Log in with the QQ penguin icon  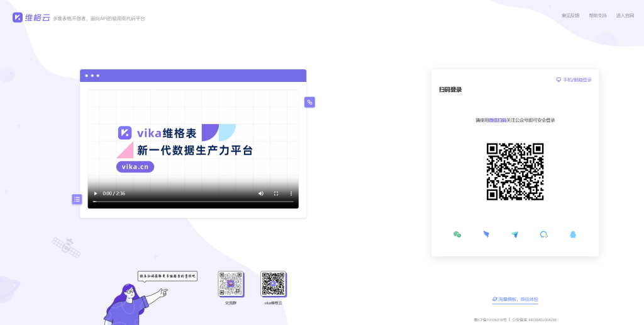coord(573,234)
